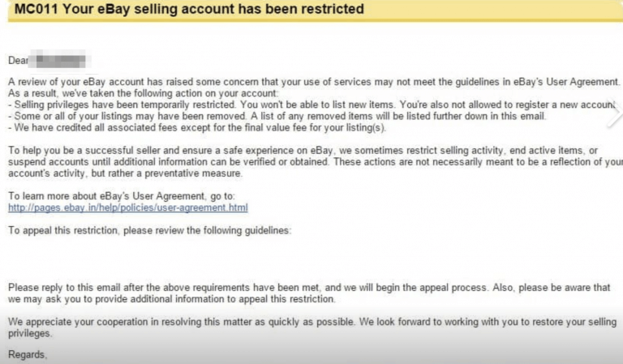
Task: Click the 'Some or all of your listings' bullet
Action: (277, 116)
